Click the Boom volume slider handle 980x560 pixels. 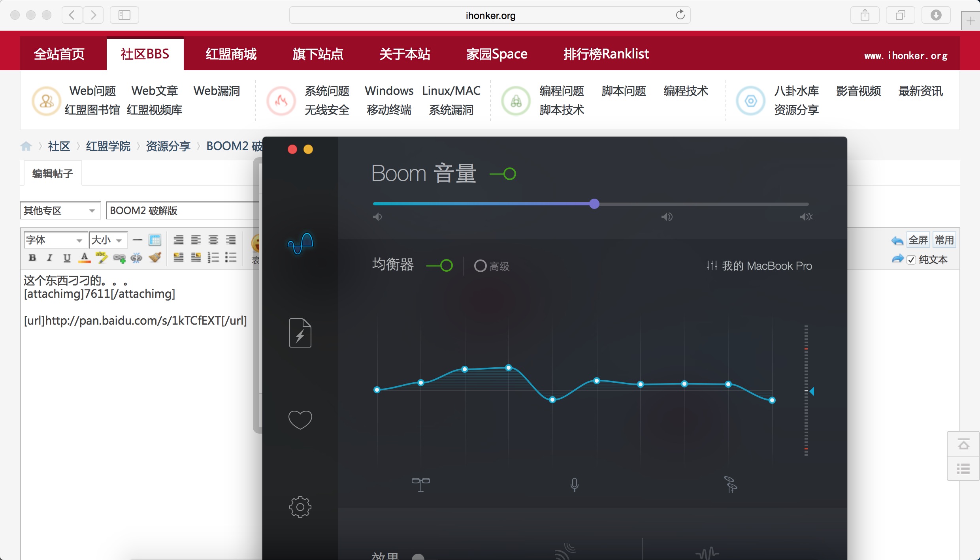(594, 204)
